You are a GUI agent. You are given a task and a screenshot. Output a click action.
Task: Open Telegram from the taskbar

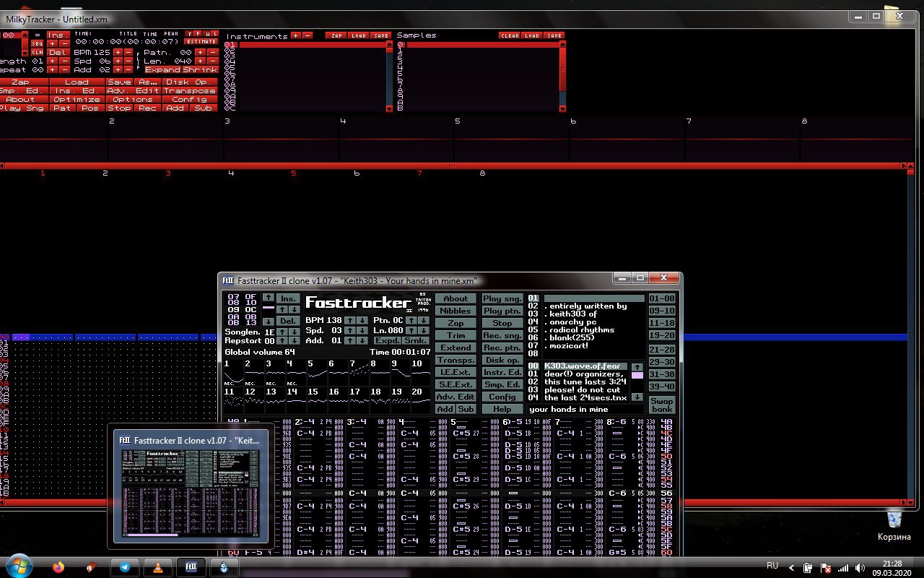tap(125, 567)
